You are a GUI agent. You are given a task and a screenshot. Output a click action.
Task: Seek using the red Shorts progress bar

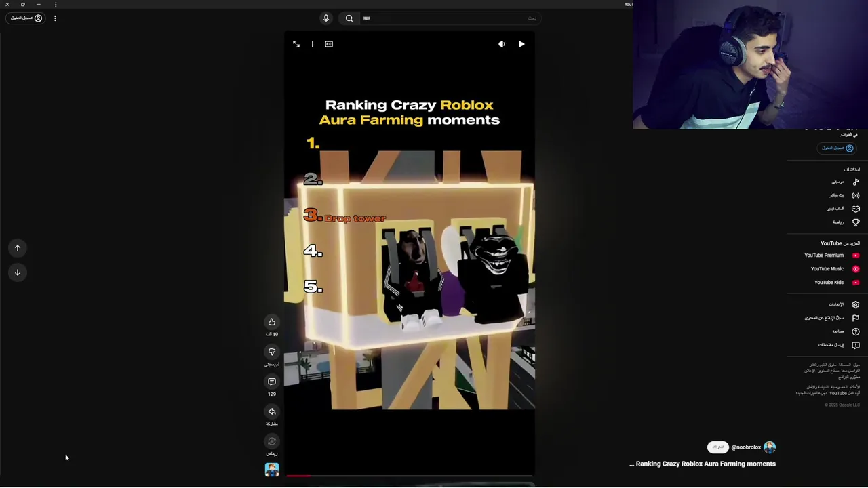point(410,476)
